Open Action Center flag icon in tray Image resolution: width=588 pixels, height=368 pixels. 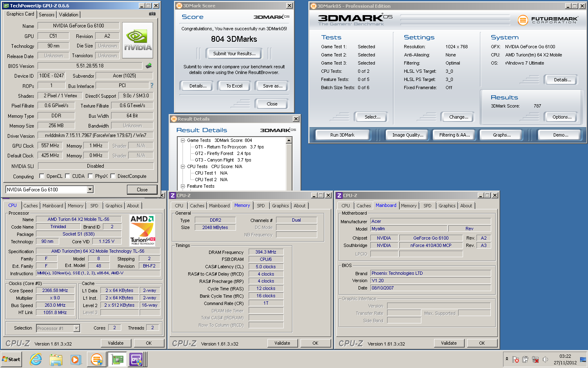(516, 360)
